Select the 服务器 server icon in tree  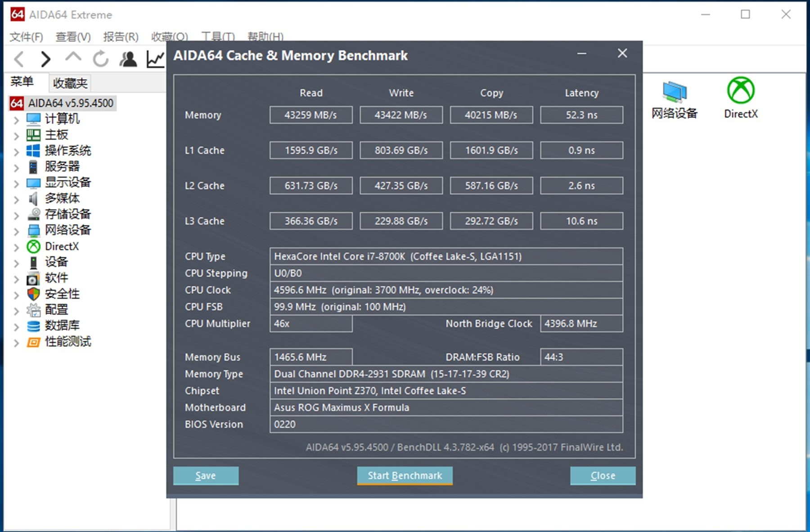tap(33, 167)
